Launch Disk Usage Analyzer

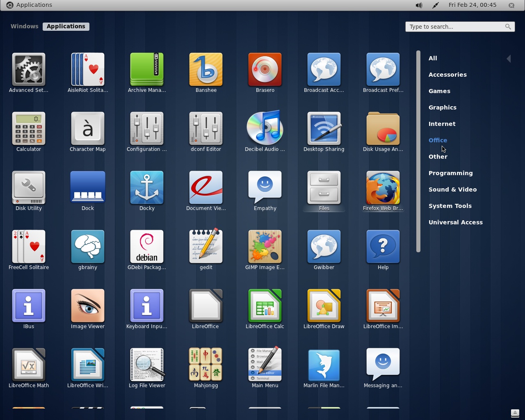[x=383, y=132]
